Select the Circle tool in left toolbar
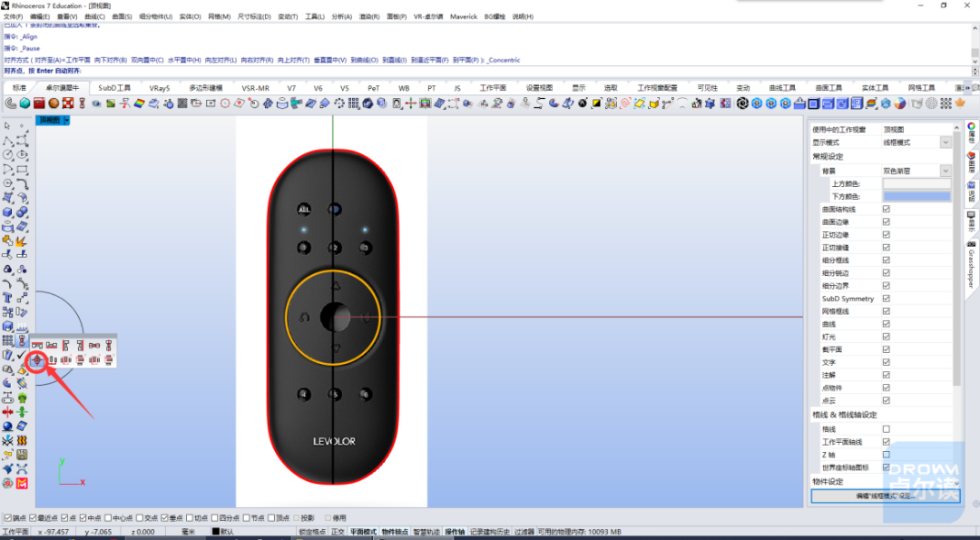Image resolution: width=980 pixels, height=540 pixels. point(7,154)
